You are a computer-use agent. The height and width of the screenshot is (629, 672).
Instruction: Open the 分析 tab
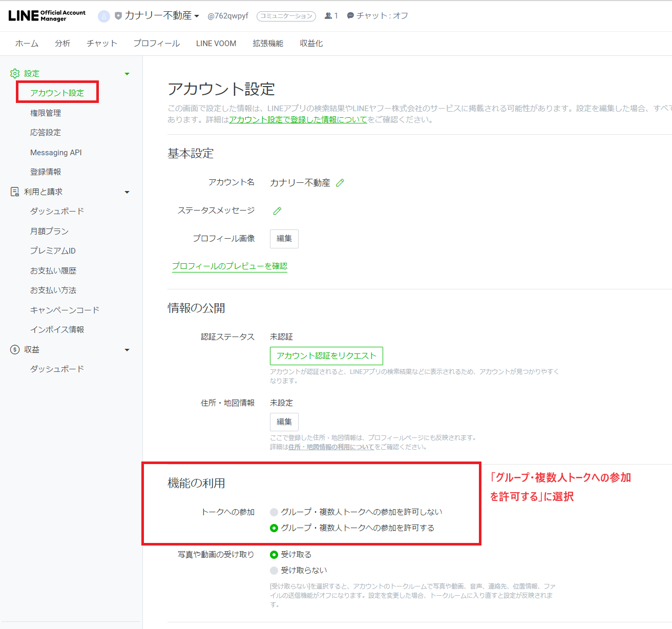pyautogui.click(x=62, y=44)
